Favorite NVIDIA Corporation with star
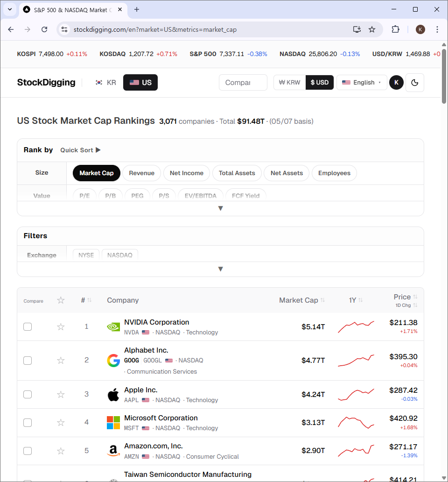The image size is (448, 482). click(x=61, y=327)
